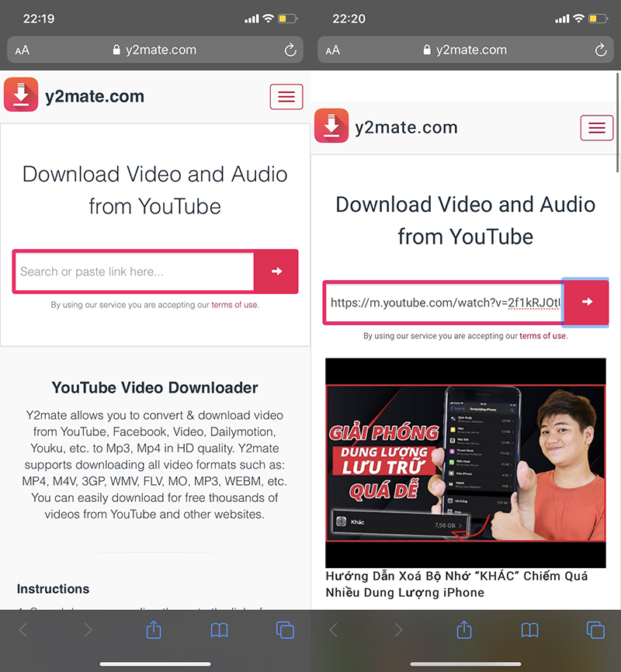This screenshot has width=621, height=672.
Task: Open the terms of use link on the left page
Action: [234, 304]
